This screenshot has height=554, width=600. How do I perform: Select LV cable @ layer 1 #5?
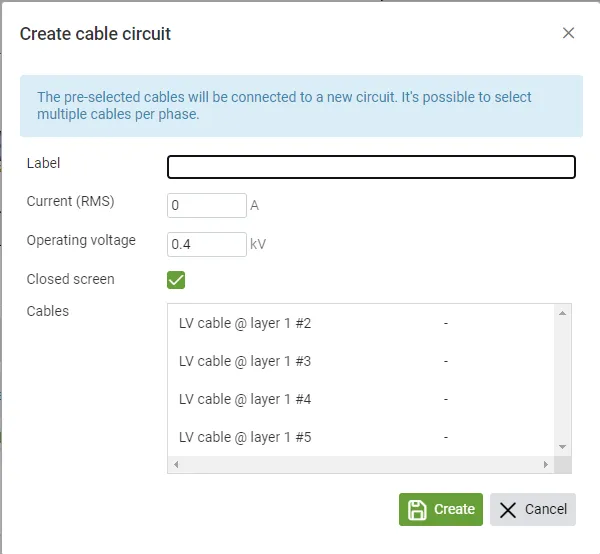[x=245, y=437]
